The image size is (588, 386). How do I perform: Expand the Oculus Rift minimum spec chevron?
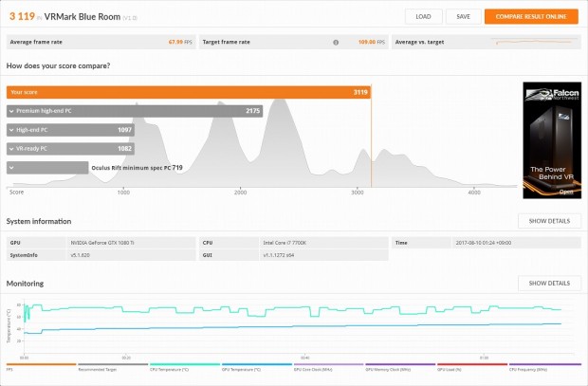click(x=11, y=168)
